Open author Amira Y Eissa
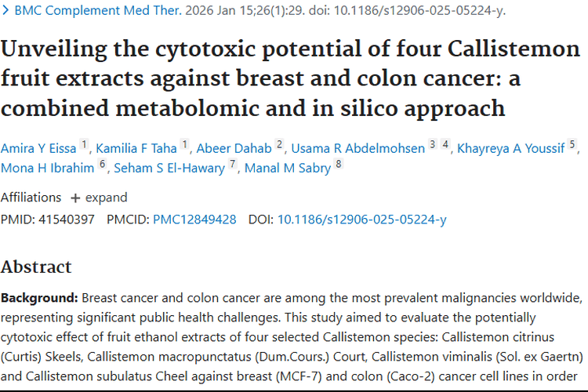 (x=38, y=148)
